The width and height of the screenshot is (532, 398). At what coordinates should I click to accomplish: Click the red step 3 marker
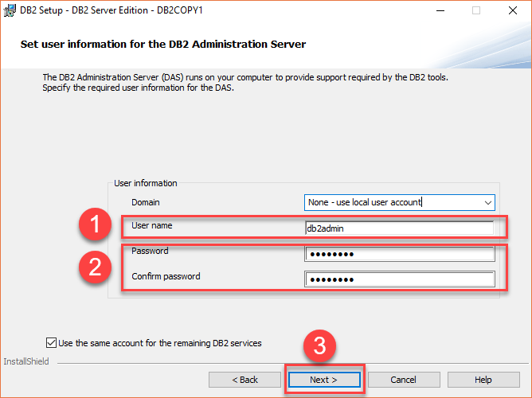(319, 345)
